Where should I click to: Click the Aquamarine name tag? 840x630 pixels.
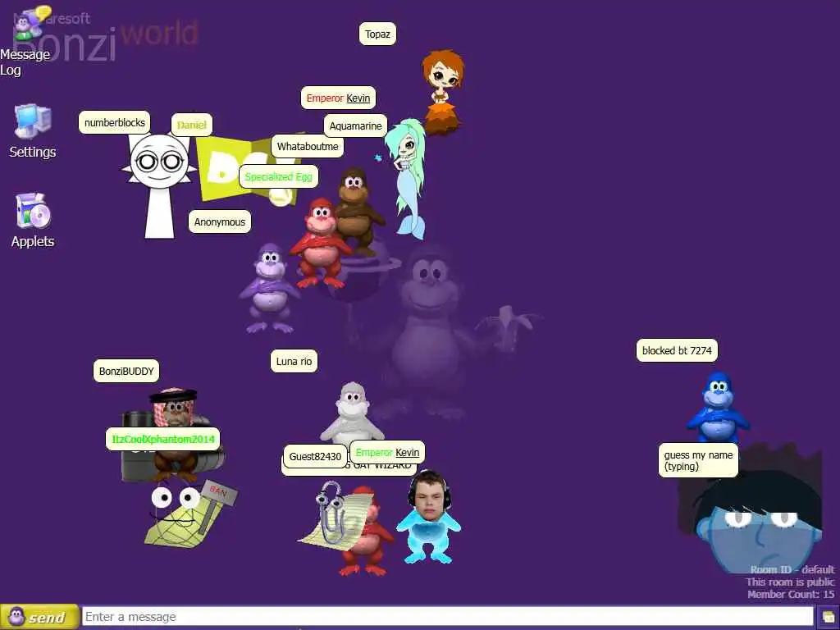pos(355,126)
